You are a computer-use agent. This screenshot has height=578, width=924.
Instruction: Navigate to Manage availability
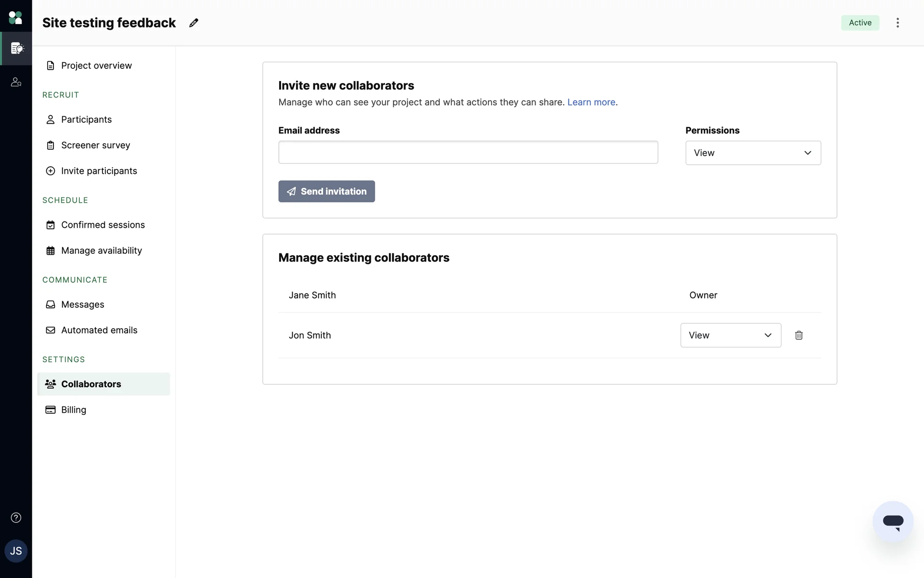point(101,250)
